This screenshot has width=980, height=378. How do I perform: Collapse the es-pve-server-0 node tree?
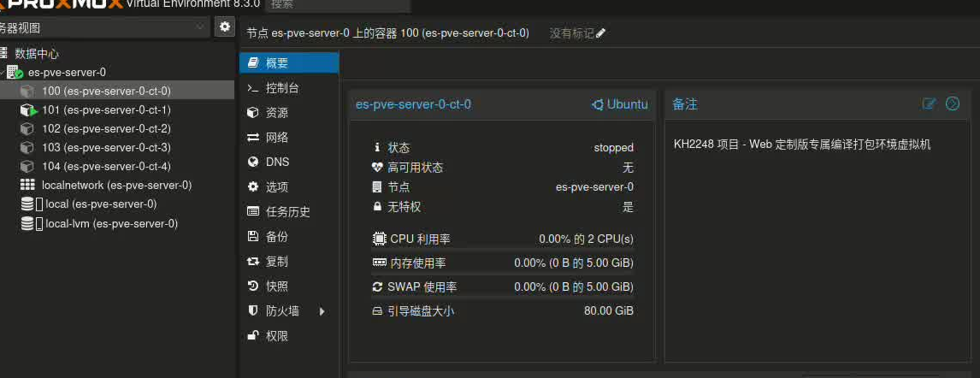(3, 73)
